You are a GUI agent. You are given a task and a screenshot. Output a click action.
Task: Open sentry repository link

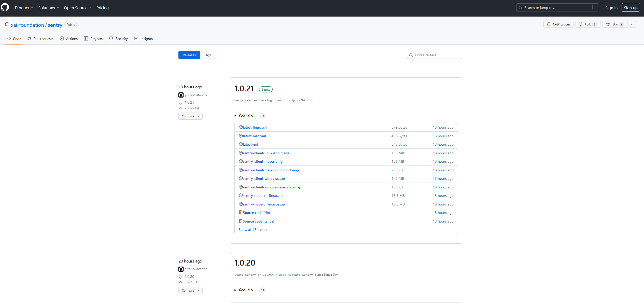click(x=55, y=25)
